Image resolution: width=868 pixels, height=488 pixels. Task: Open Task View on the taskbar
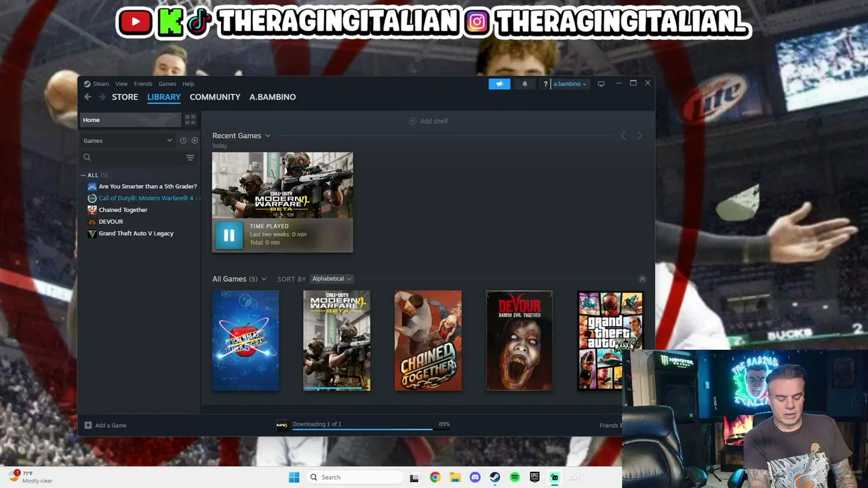414,477
